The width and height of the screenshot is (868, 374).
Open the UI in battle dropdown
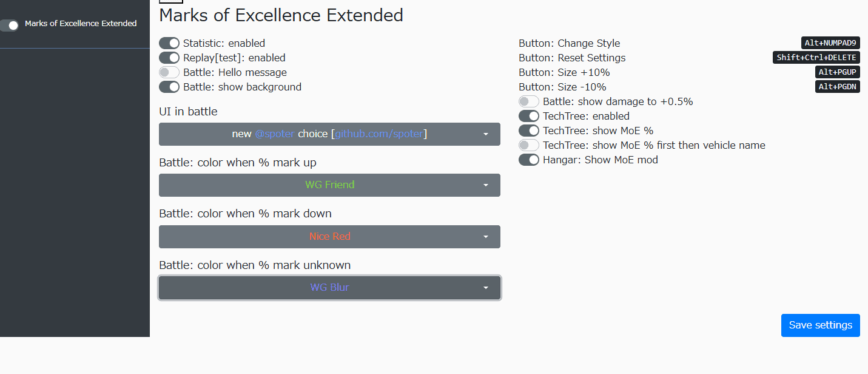[x=329, y=134]
